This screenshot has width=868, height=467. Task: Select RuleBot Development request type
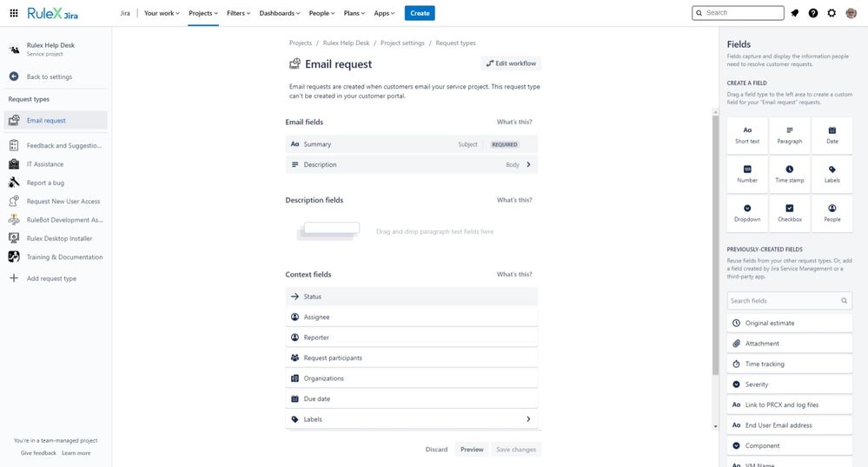pos(56,220)
